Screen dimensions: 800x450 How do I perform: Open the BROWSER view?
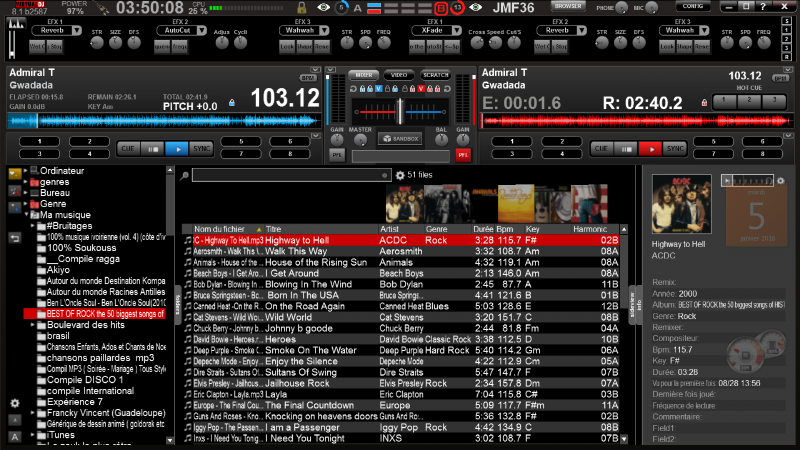568,6
